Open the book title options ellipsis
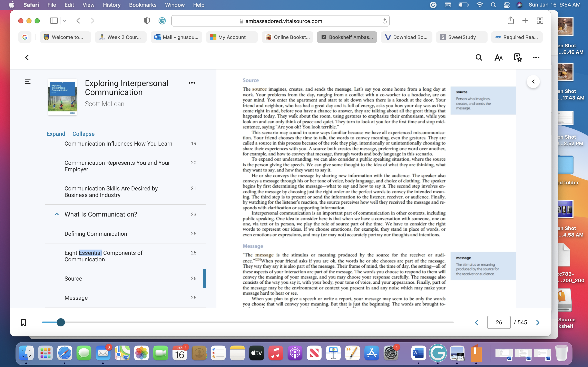588x367 pixels. (x=192, y=83)
